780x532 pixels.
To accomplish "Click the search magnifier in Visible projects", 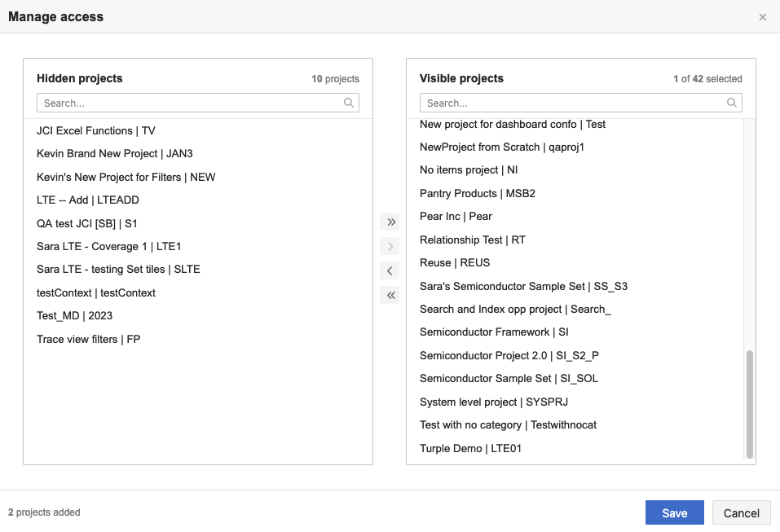I will click(732, 103).
